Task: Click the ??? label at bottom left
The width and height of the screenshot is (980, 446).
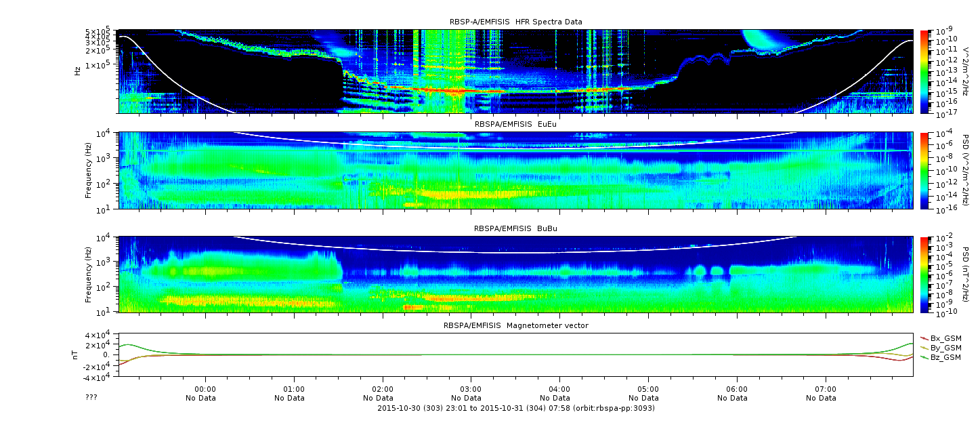Action: point(91,398)
